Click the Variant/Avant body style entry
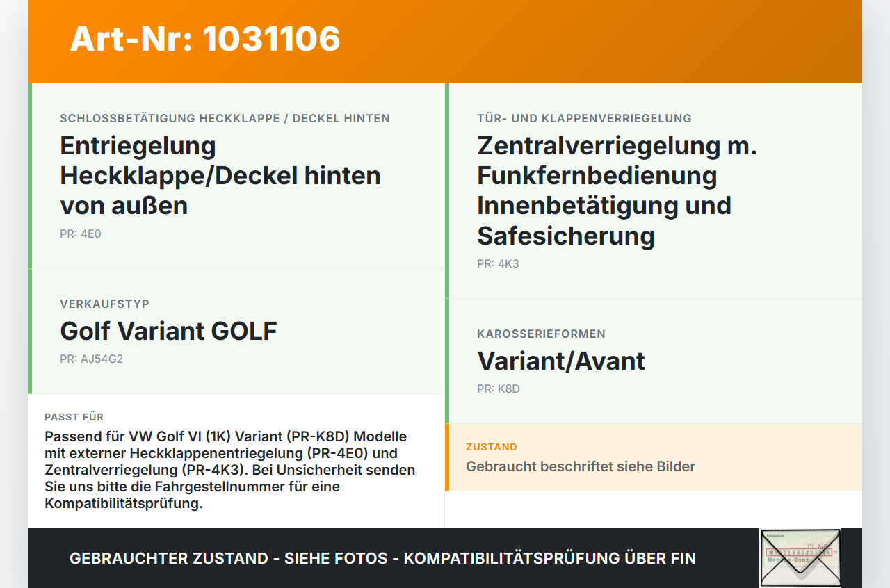Viewport: 890px width, 588px height. 560,361
